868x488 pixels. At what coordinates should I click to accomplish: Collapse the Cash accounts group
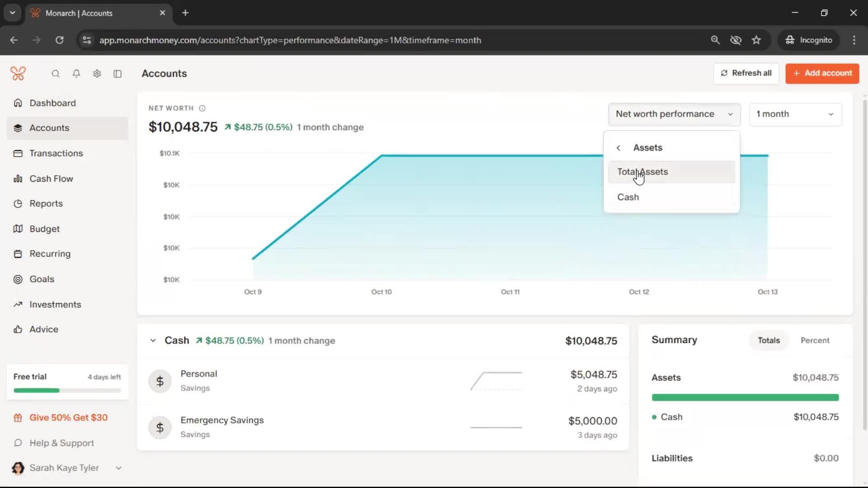[x=153, y=341]
